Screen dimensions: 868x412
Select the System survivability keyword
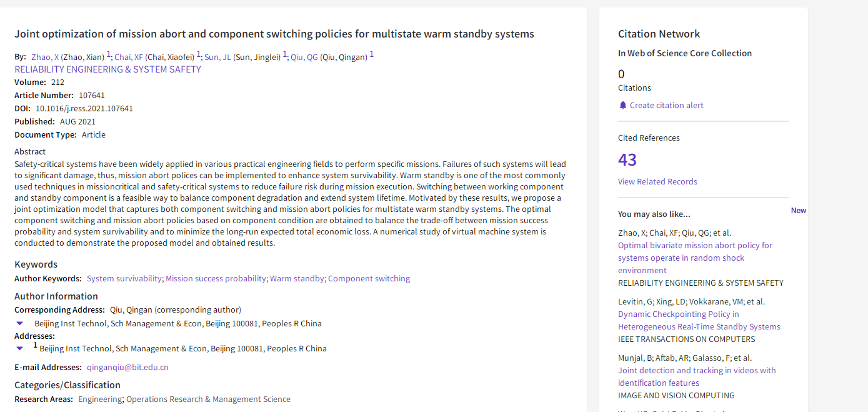click(124, 279)
